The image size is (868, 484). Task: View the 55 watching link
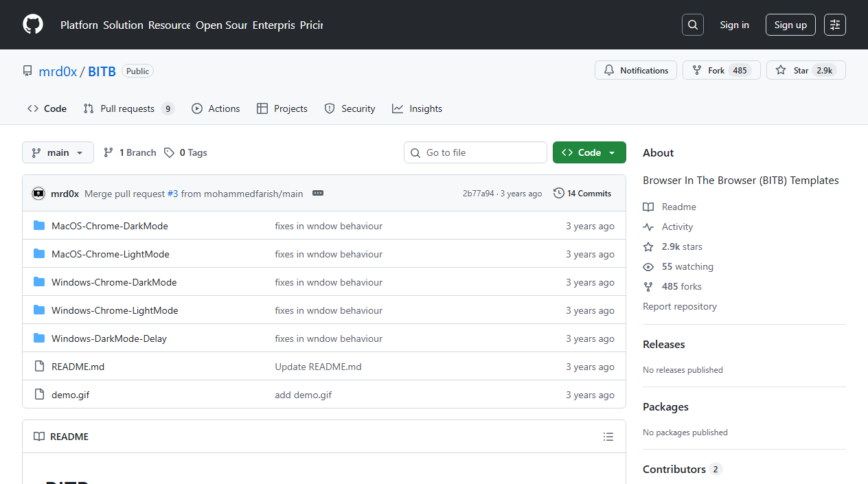point(678,266)
